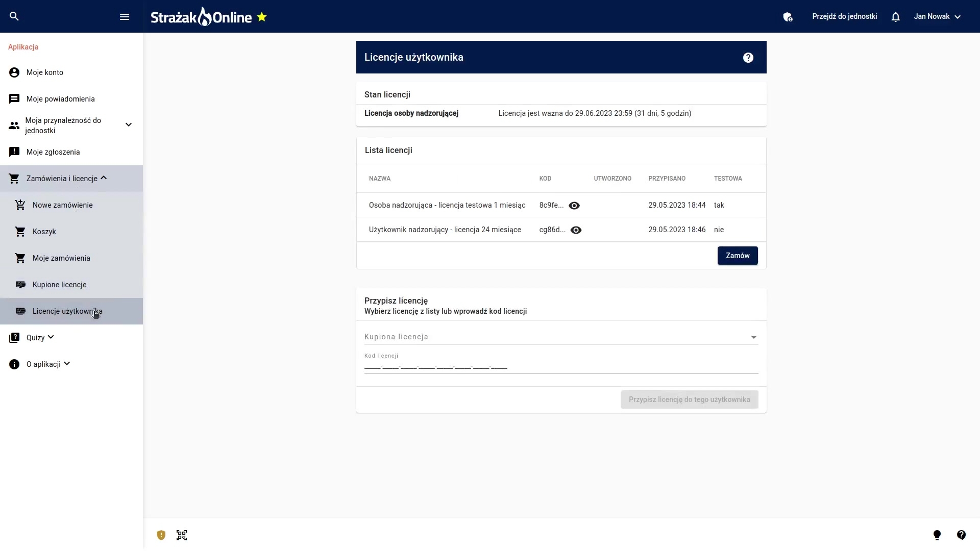Click Przejdź do jednostki link

tap(845, 16)
